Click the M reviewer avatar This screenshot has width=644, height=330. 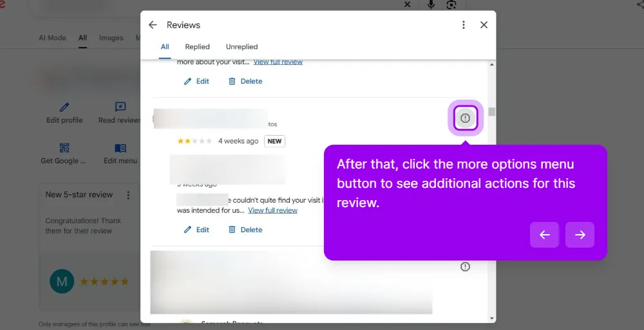point(62,281)
